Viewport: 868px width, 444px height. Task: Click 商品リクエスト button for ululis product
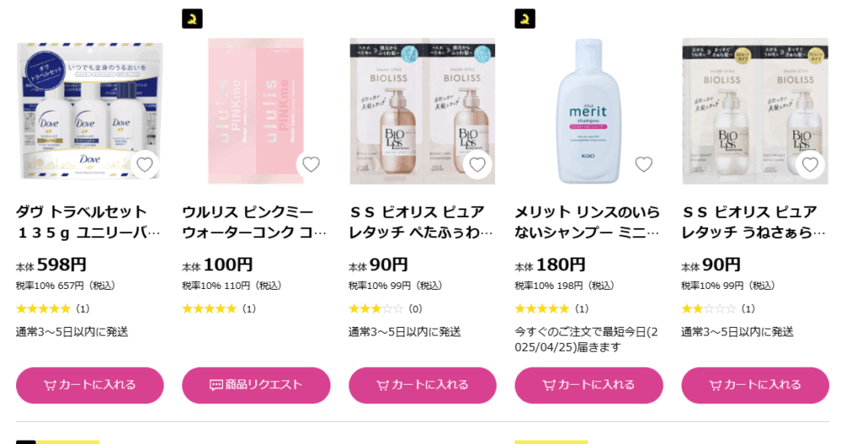[256, 385]
